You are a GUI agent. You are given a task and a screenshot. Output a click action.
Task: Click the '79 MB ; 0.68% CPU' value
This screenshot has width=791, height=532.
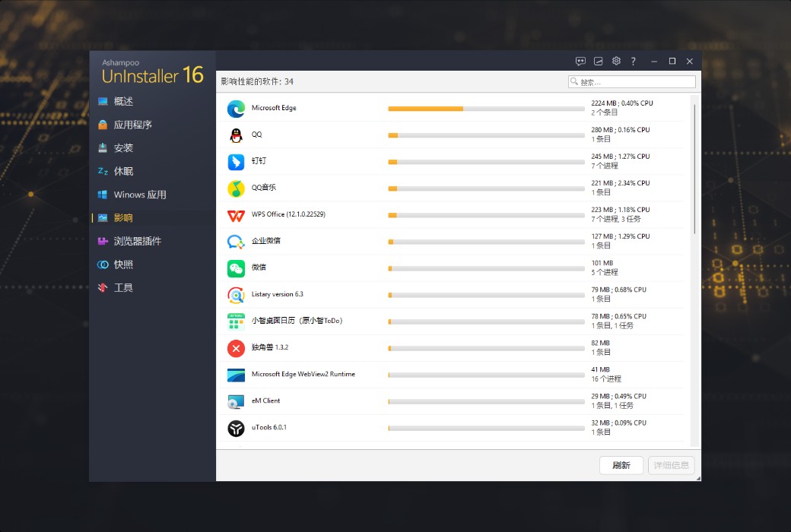(618, 290)
